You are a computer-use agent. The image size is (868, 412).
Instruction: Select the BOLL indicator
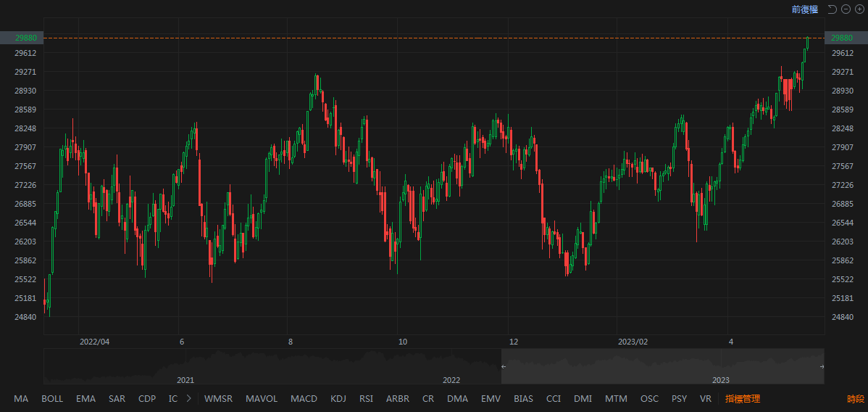tap(52, 399)
